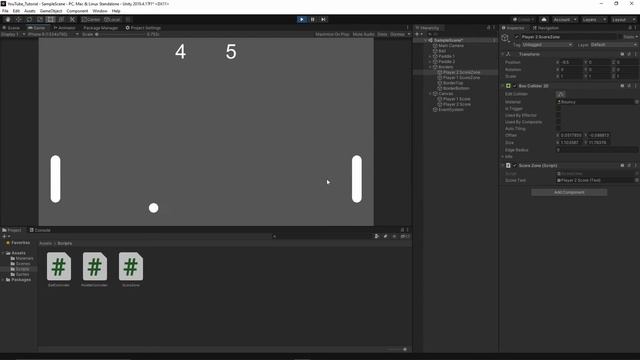Open the Tag dropdown in Inspector
Screen dimensions: 640x360
[x=547, y=45]
